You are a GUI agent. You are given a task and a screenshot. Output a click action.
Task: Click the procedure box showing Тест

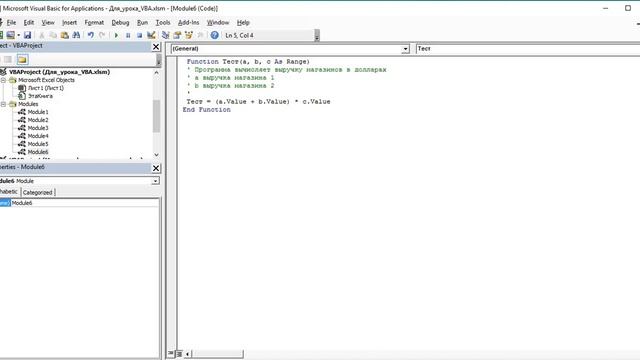(x=527, y=49)
